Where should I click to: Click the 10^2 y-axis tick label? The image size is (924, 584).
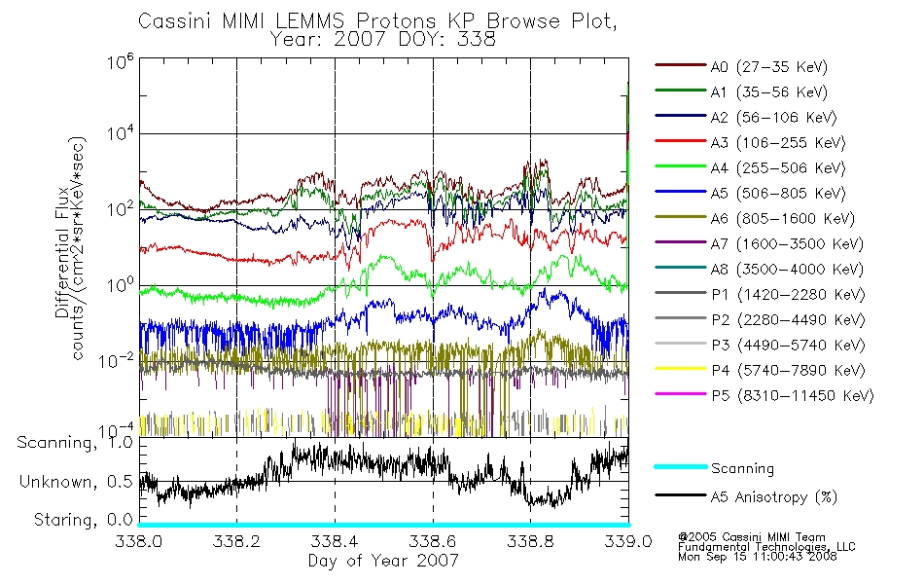pyautogui.click(x=121, y=209)
